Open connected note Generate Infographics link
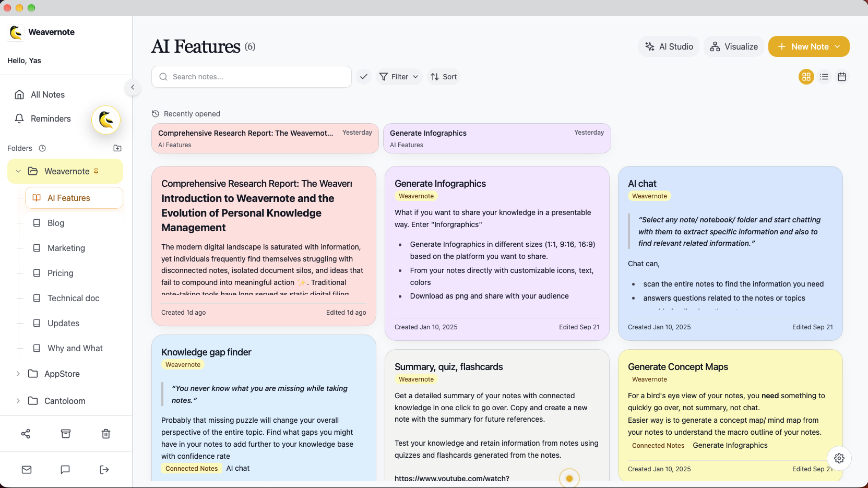 (730, 446)
